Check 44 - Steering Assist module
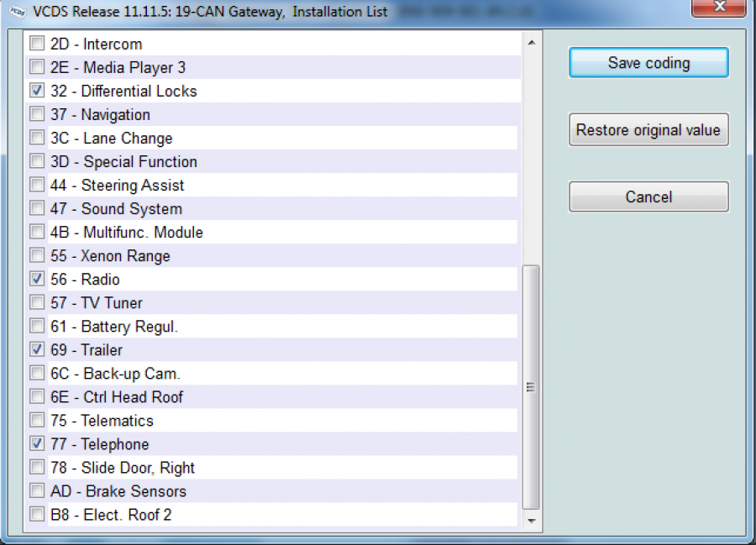Image resolution: width=756 pixels, height=545 pixels. click(x=37, y=185)
